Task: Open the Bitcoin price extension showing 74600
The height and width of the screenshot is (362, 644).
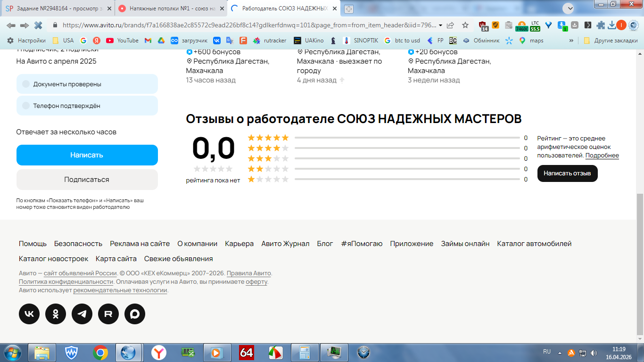Action: click(521, 26)
